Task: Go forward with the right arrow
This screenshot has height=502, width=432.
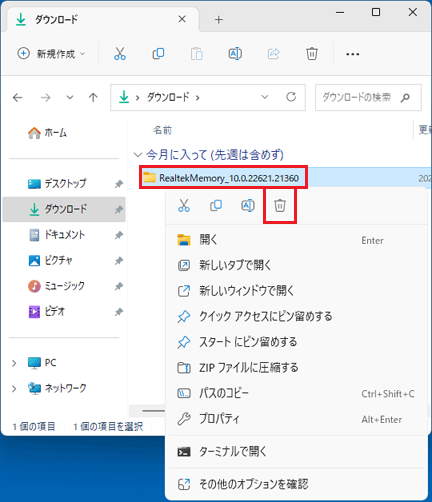Action: (45, 98)
